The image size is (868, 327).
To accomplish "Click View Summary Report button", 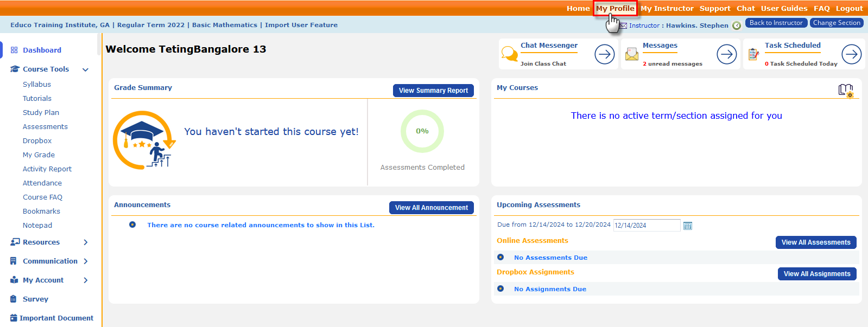I will pyautogui.click(x=433, y=91).
